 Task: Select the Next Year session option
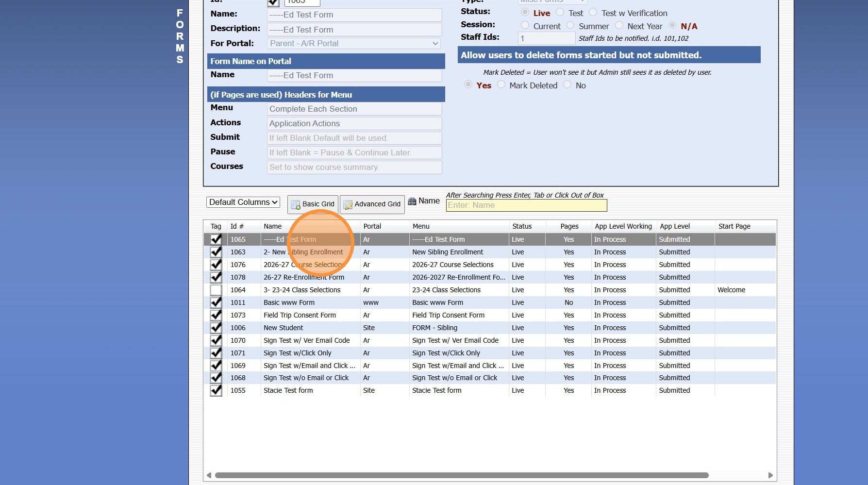click(619, 25)
